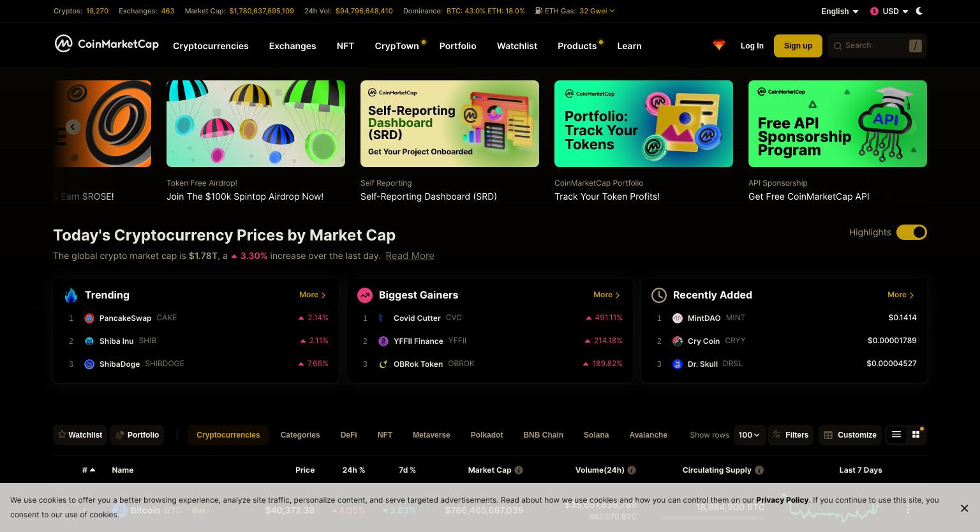Click the YFFII Finance coin icon
The height and width of the screenshot is (532, 980).
click(x=383, y=341)
